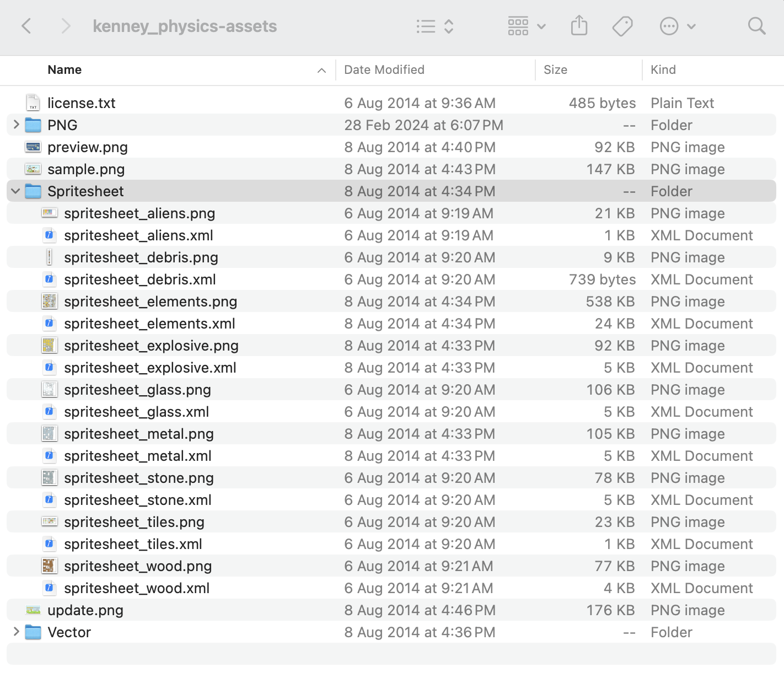784x678 pixels.
Task: Sort files by Date Modified
Action: click(384, 69)
